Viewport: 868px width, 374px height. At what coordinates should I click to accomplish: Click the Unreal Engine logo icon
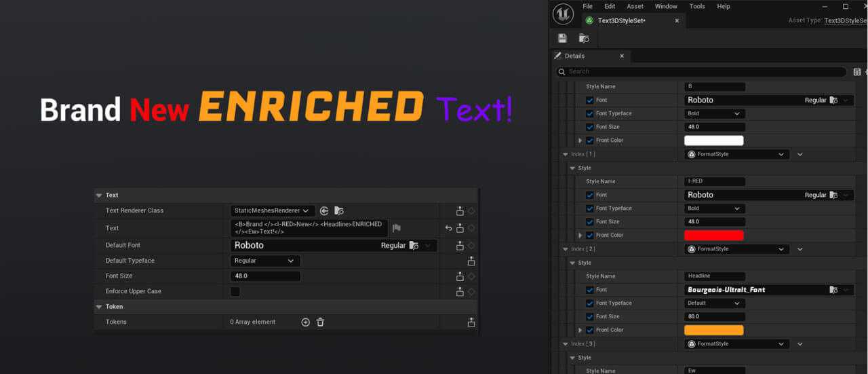563,14
